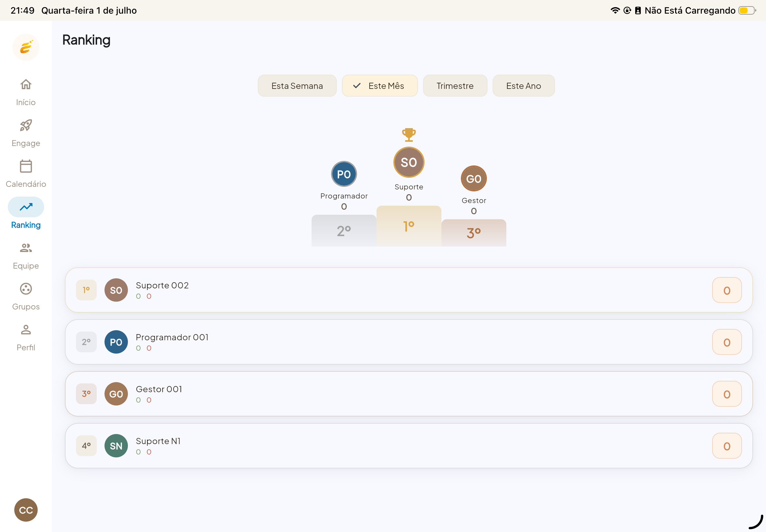The image size is (766, 532).
Task: Click the SN avatar of Suporte N1
Action: [116, 446]
